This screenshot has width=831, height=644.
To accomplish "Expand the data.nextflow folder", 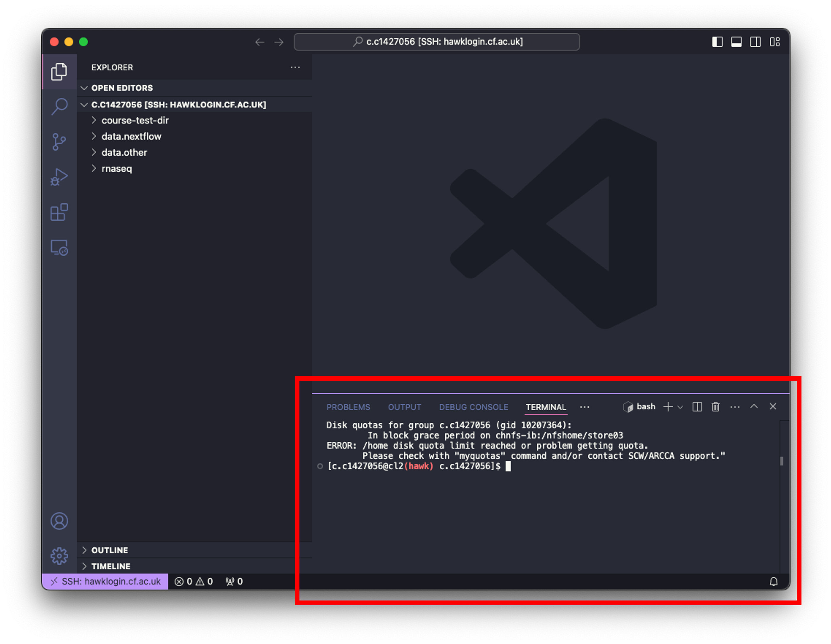I will [x=194, y=136].
